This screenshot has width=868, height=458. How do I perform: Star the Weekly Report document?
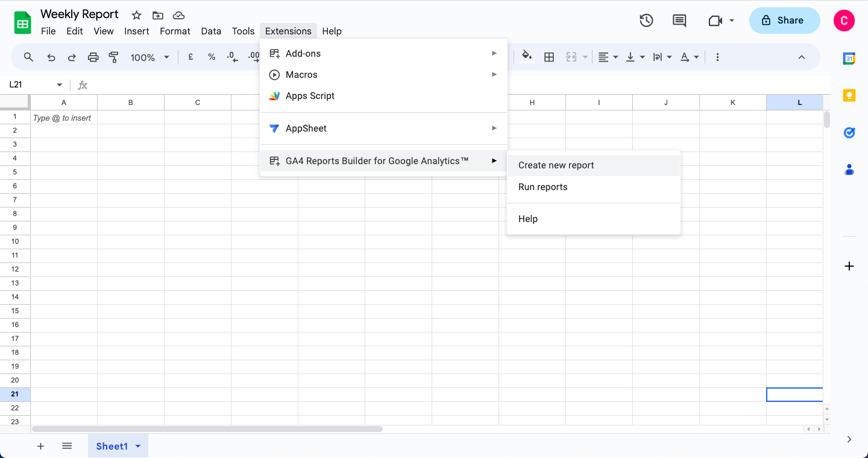(137, 15)
